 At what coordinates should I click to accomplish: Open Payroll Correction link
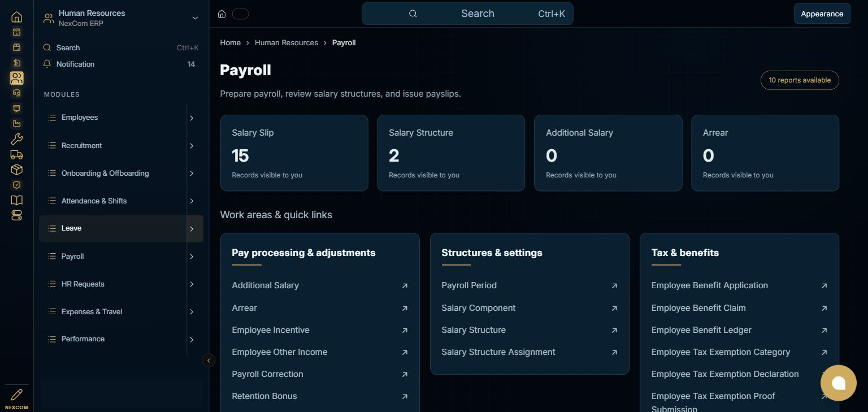(267, 374)
